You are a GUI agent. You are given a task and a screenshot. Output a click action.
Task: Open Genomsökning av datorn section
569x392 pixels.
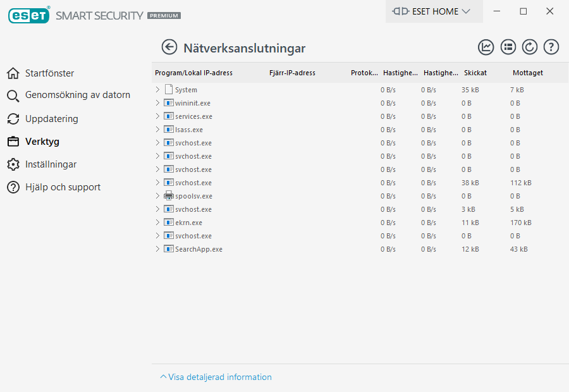pyautogui.click(x=77, y=95)
